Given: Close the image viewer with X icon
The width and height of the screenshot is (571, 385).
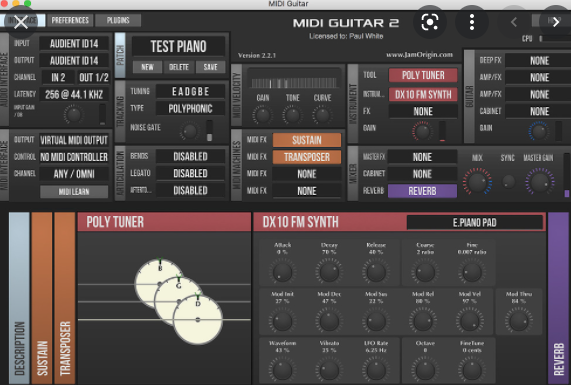Looking at the screenshot, I should point(21,23).
